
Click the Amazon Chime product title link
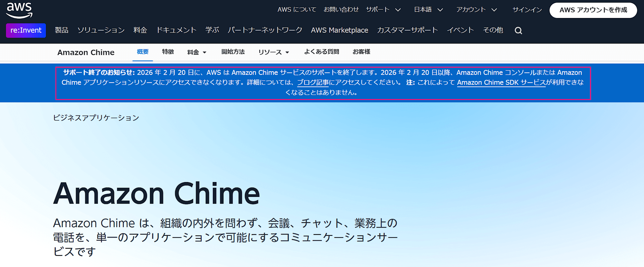click(x=86, y=52)
